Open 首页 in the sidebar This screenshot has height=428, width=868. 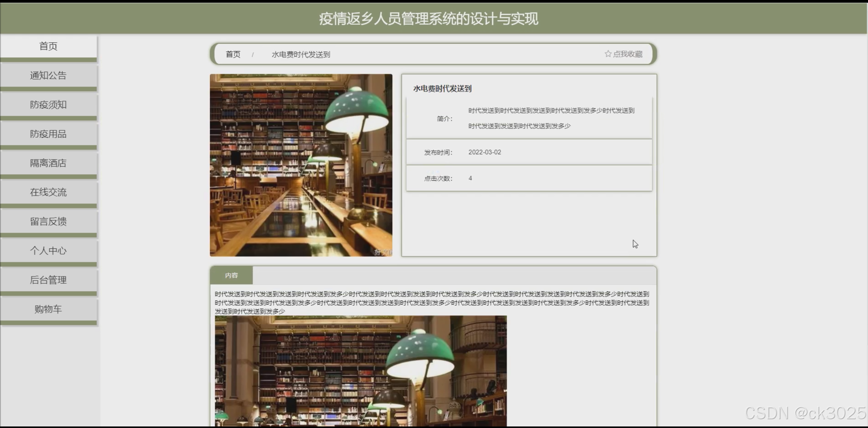48,47
